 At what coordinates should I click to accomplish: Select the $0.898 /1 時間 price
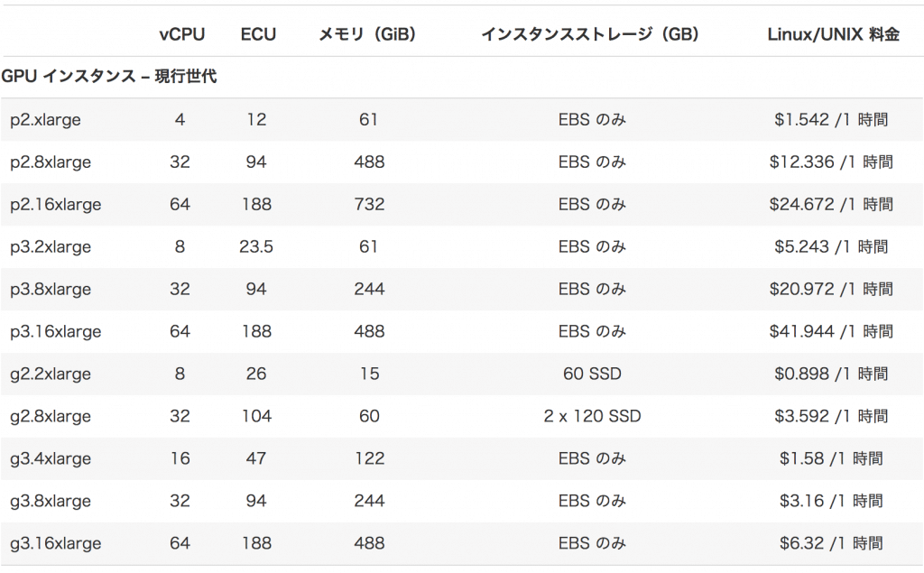831,374
